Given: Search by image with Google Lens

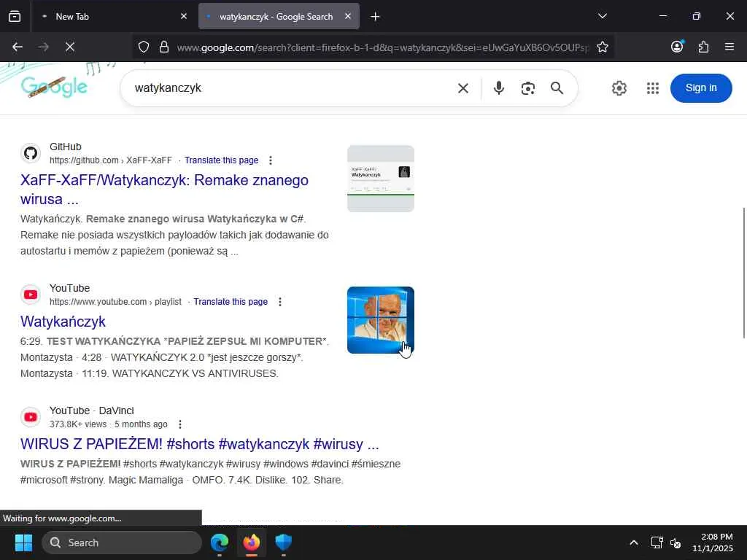Looking at the screenshot, I should click(x=528, y=88).
